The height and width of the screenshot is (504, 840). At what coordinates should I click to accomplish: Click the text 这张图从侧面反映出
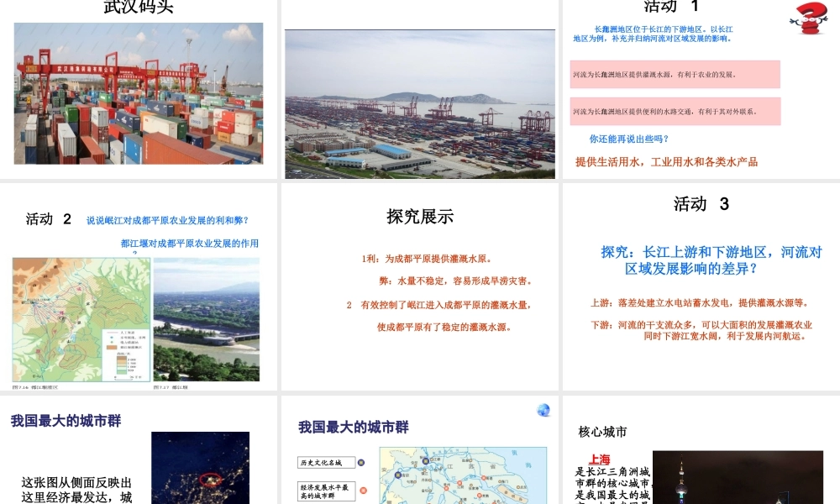tap(76, 482)
